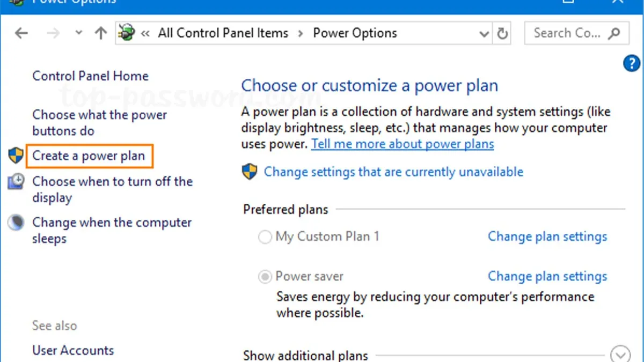Image resolution: width=644 pixels, height=362 pixels.
Task: Click the display timer icon in sidebar
Action: click(16, 182)
